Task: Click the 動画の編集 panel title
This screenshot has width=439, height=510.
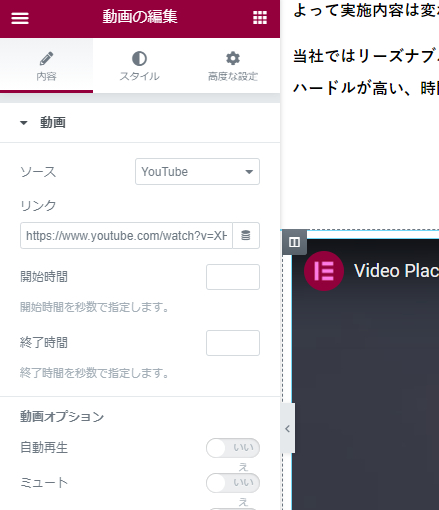Action: 140,17
